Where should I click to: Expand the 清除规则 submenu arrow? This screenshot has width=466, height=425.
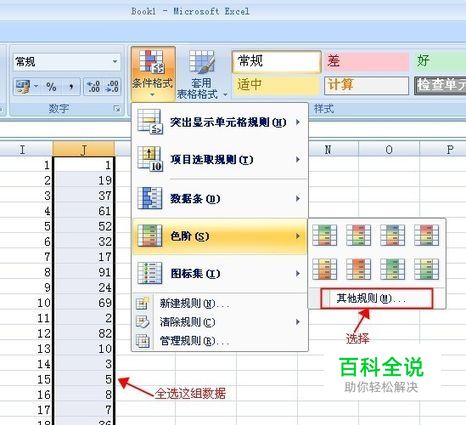click(298, 322)
